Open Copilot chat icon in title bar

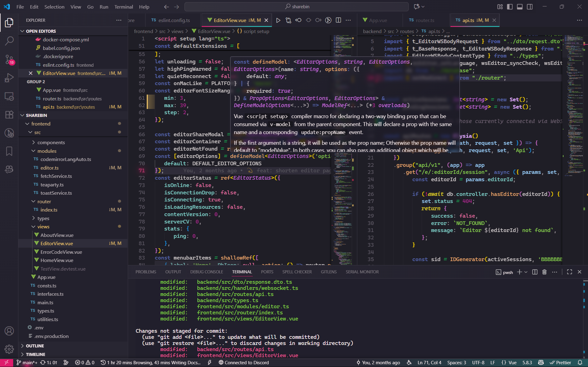click(417, 7)
